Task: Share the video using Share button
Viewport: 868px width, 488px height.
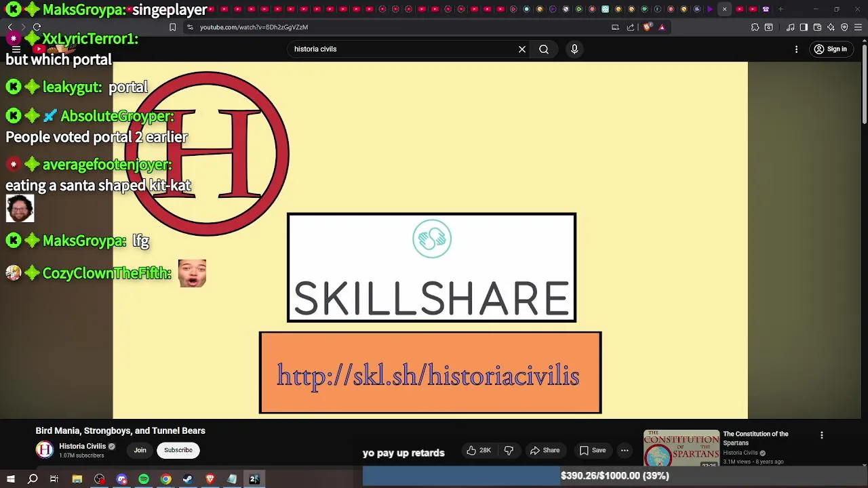Action: tap(545, 450)
